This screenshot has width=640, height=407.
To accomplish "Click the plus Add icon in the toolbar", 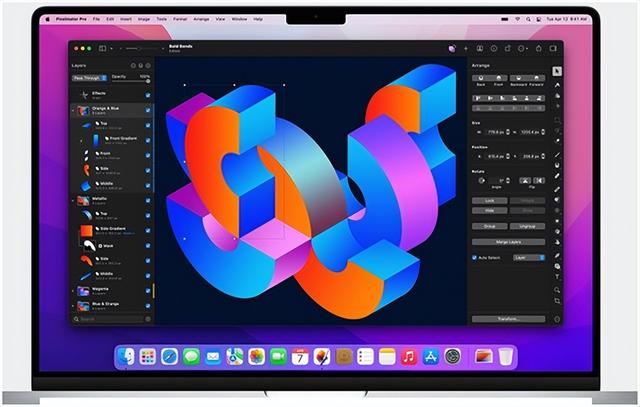I will [466, 49].
